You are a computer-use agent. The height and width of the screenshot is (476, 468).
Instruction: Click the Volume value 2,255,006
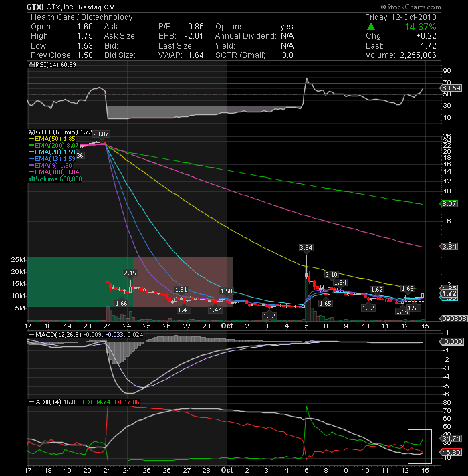418,55
